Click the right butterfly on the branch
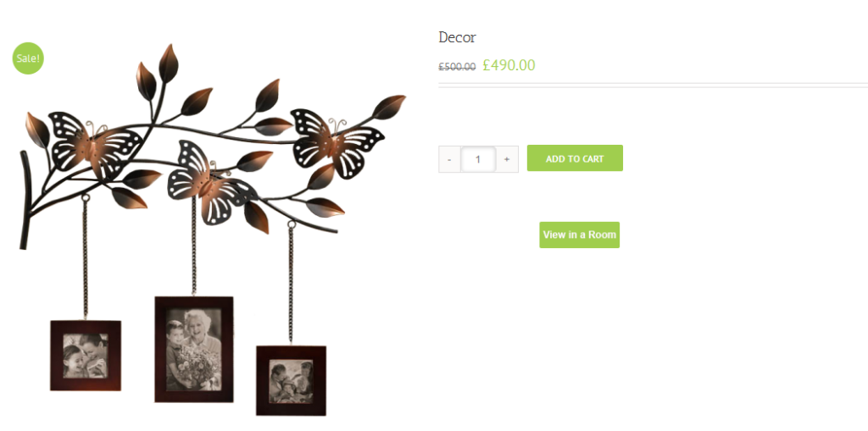Image resolution: width=868 pixels, height=431 pixels. tap(337, 143)
